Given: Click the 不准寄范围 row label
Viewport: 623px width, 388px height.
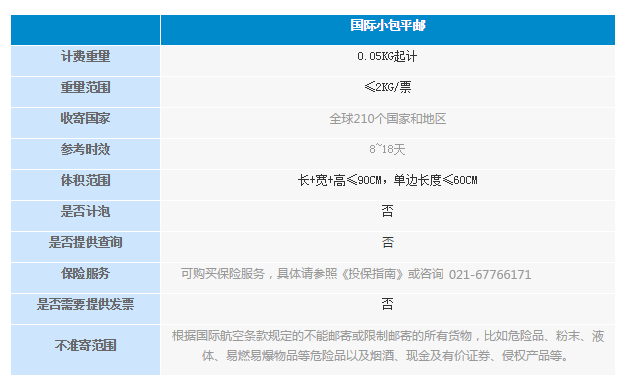Looking at the screenshot, I should pos(85,345).
